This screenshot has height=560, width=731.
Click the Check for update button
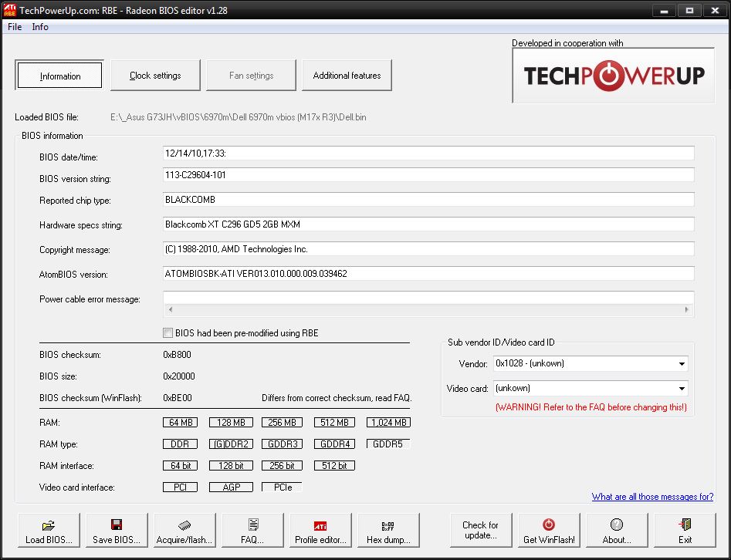tap(481, 530)
